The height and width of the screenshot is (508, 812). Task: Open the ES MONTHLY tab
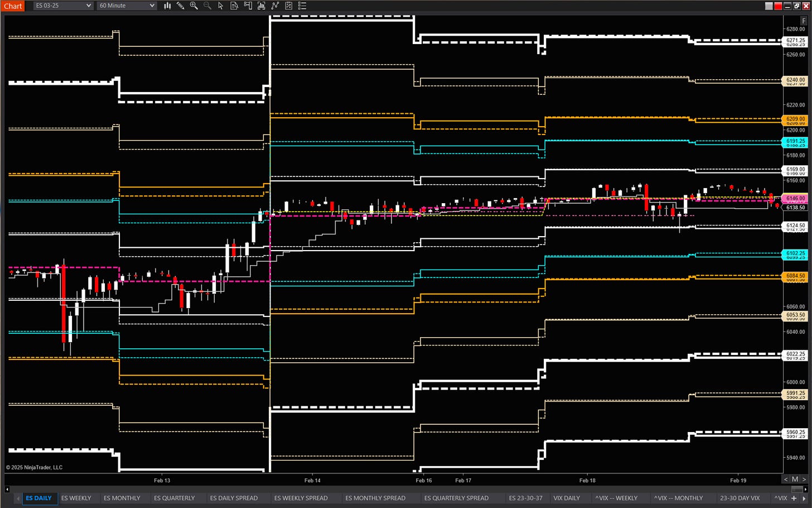pyautogui.click(x=122, y=498)
